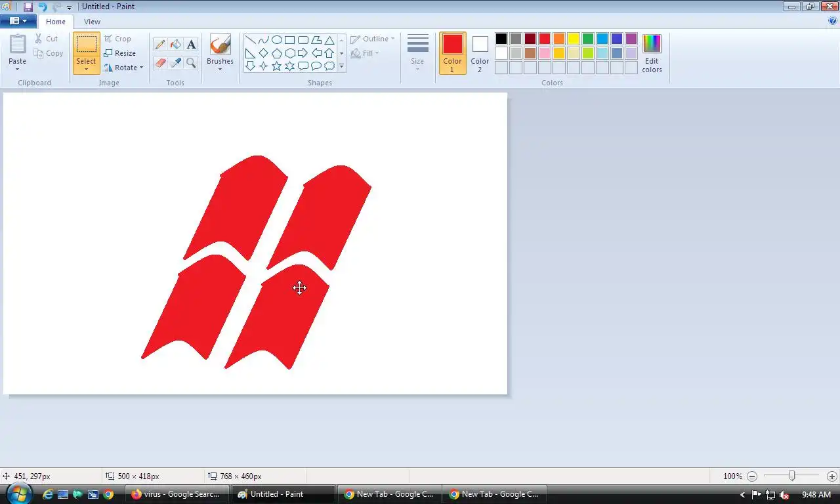Adjust the zoom slider handle
Screen dimensions: 840x504
[792, 476]
